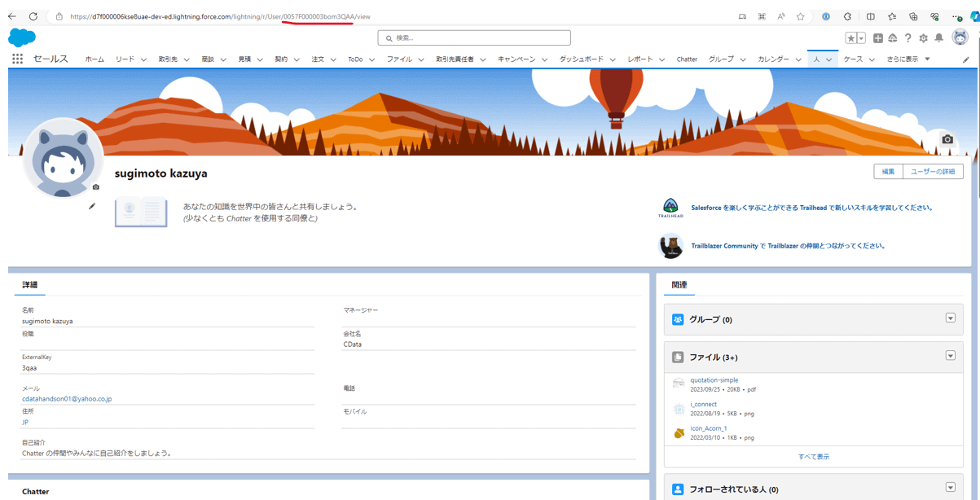Open the App Launcher grid icon
Image resolution: width=980 pixels, height=500 pixels.
click(17, 59)
